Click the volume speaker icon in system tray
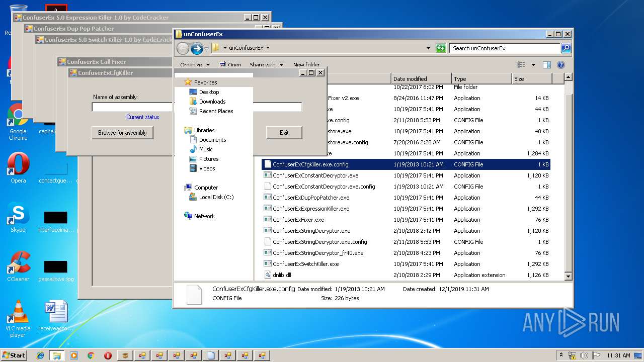Image resolution: width=644 pixels, height=362 pixels. [584, 355]
